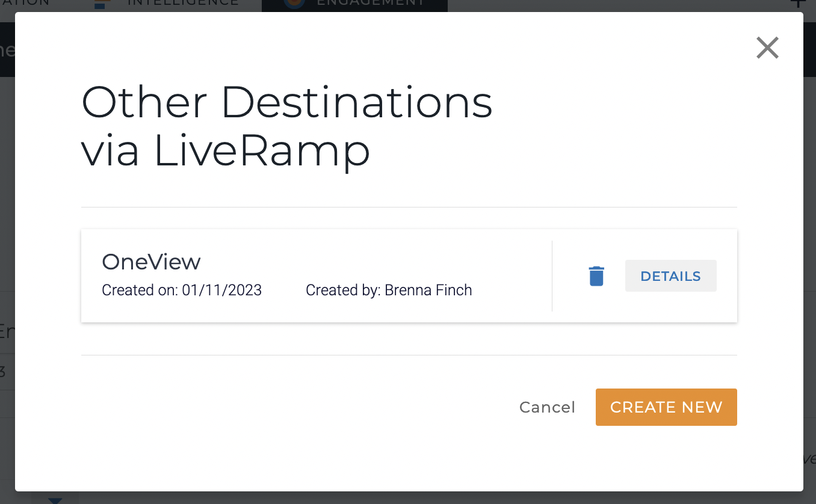Click the CREATE NEW button

tap(666, 407)
